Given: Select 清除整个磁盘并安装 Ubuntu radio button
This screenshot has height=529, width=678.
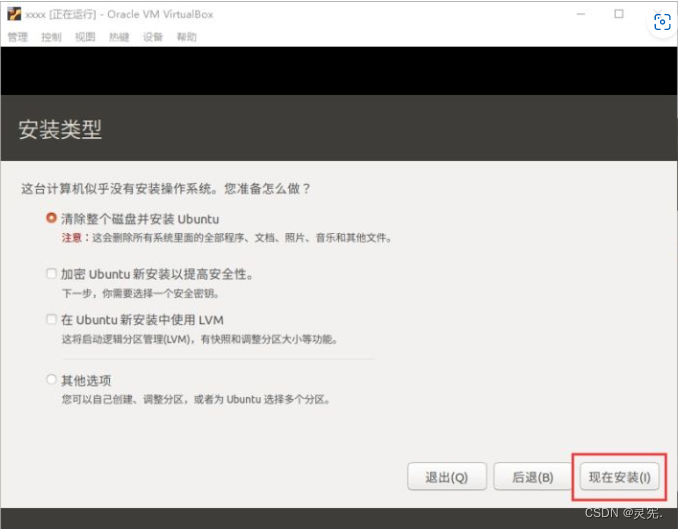Looking at the screenshot, I should [51, 218].
